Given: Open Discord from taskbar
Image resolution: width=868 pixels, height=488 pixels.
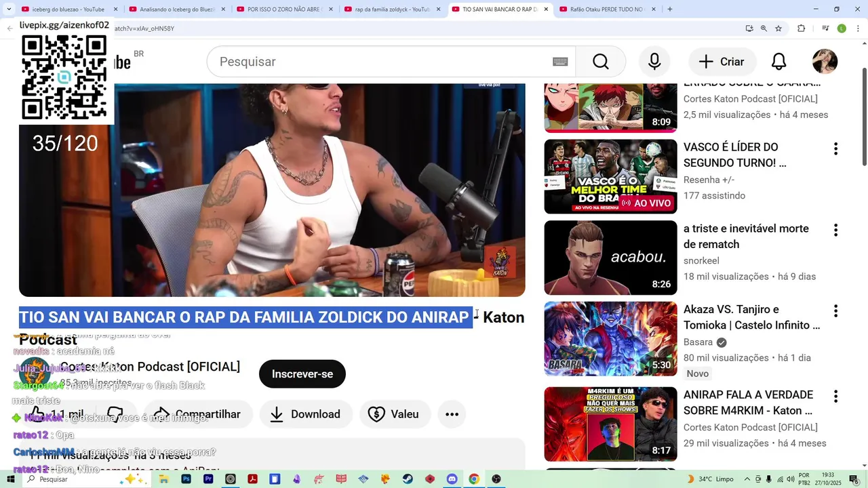Looking at the screenshot, I should tap(452, 479).
